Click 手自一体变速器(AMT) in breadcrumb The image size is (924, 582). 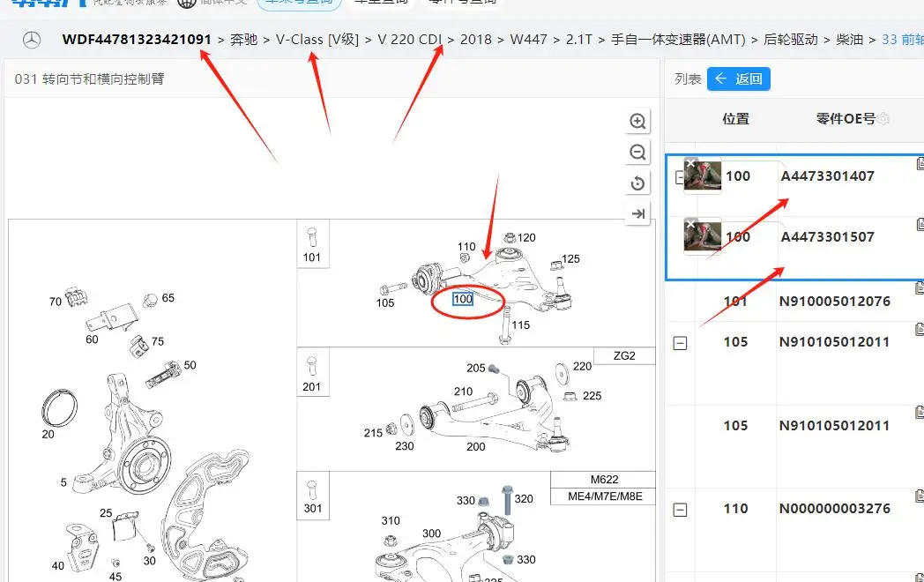coord(678,40)
